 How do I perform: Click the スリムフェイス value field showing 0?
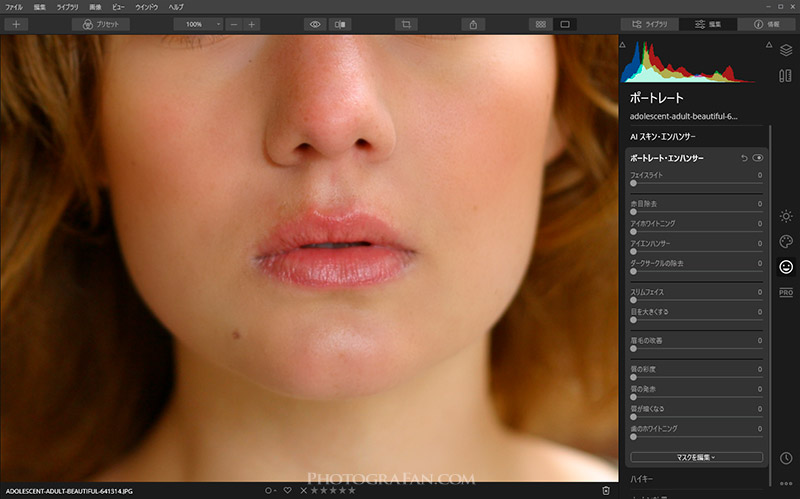pyautogui.click(x=760, y=292)
